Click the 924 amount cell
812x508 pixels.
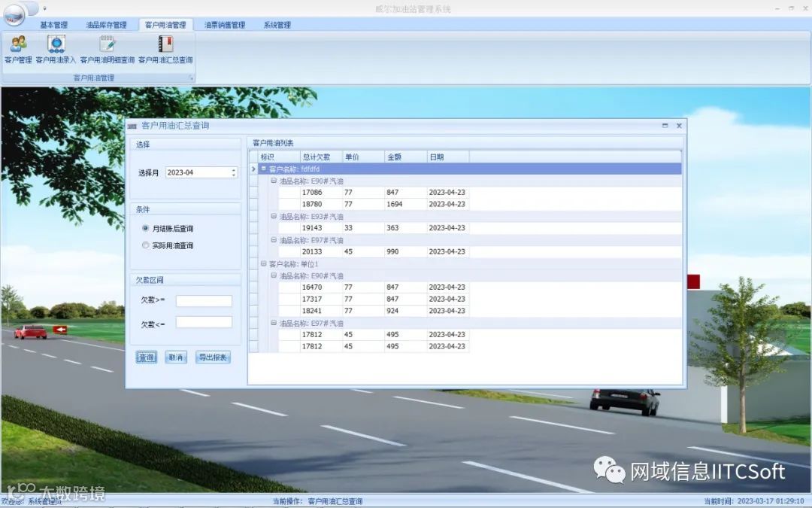pyautogui.click(x=406, y=311)
